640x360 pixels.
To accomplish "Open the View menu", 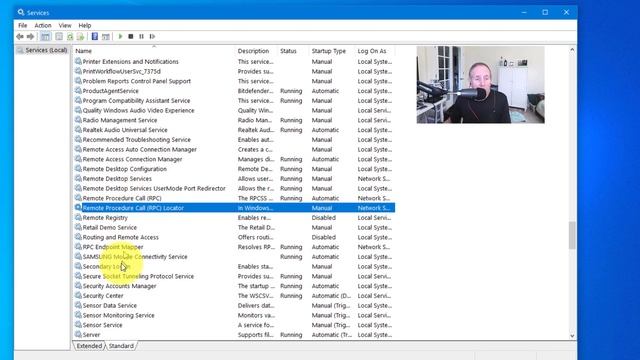I will click(x=64, y=25).
